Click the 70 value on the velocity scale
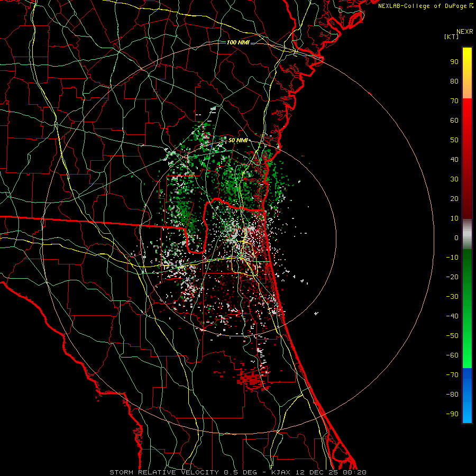The width and height of the screenshot is (476, 476). tap(454, 101)
